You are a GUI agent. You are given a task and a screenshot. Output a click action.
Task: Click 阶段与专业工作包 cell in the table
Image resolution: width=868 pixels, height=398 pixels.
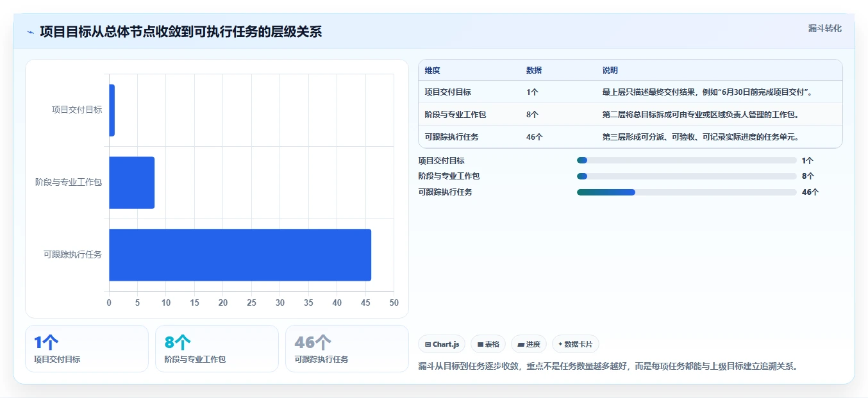(455, 115)
